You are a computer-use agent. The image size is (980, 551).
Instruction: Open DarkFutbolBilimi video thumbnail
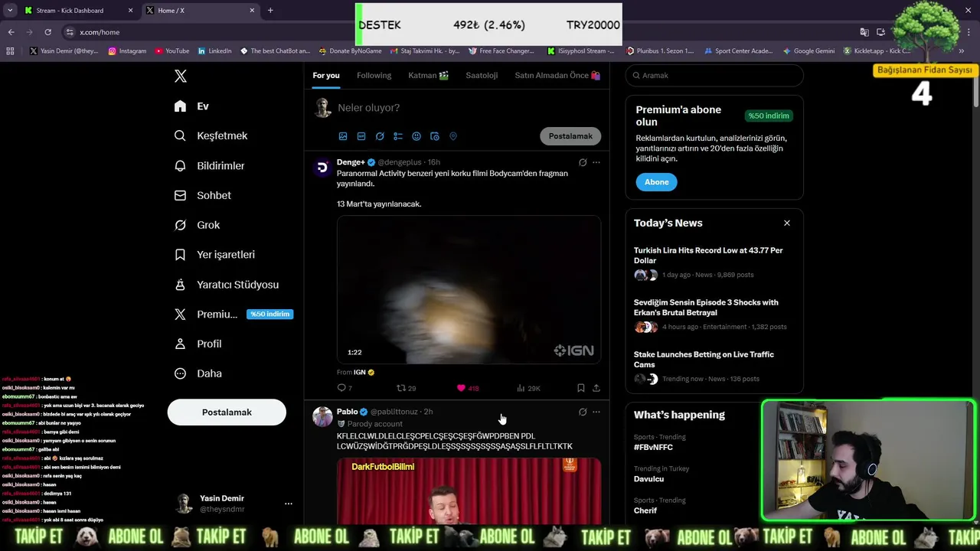pos(469,491)
